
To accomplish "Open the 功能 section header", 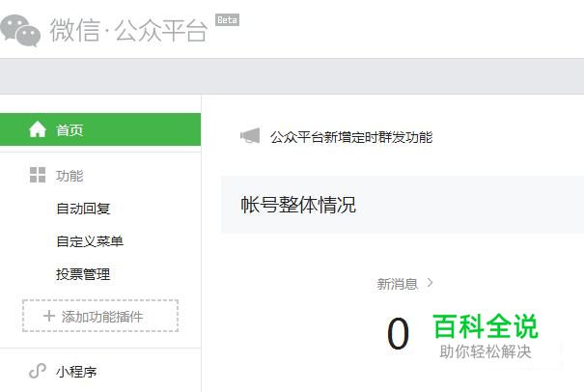I will coord(70,176).
